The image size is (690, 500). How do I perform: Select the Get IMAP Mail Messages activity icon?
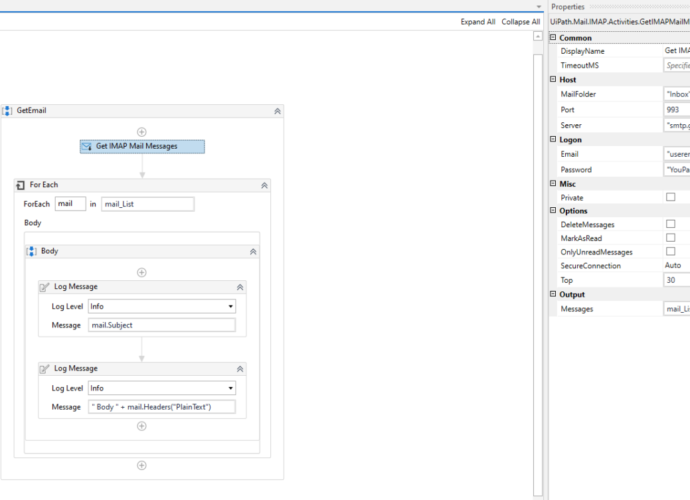click(x=87, y=146)
